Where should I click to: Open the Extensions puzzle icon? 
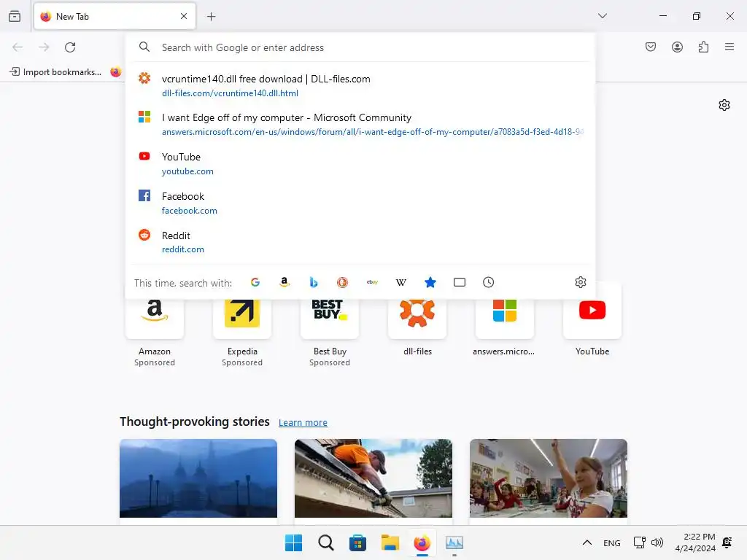point(703,47)
